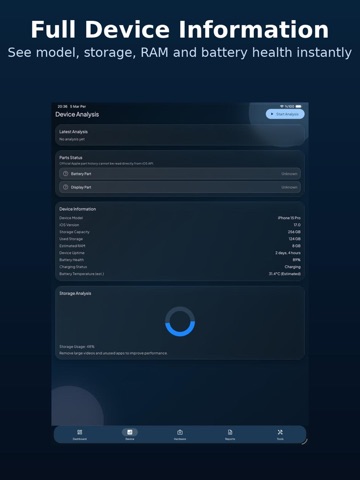
Task: Click the 'Battery Temperature (est.)' label
Action: click(82, 274)
